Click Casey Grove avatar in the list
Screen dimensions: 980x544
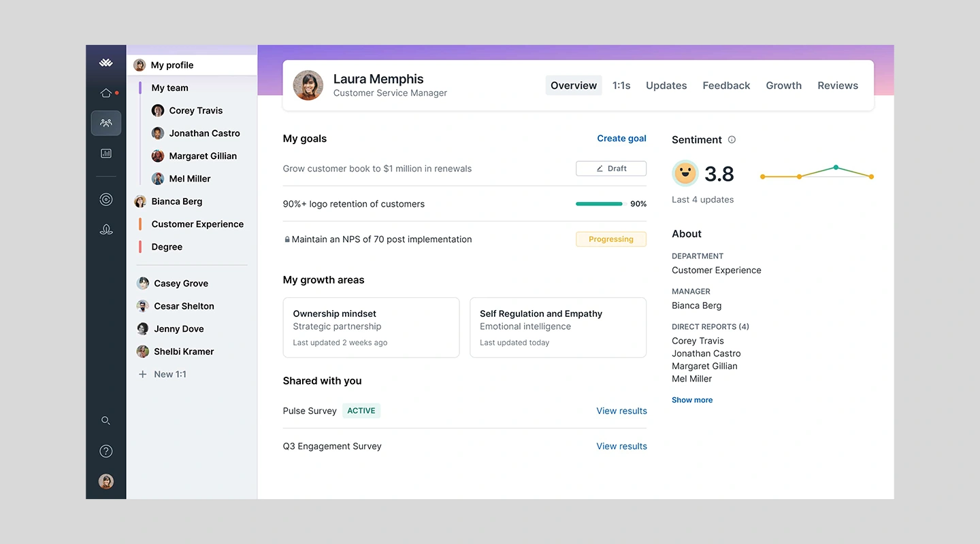coord(143,283)
